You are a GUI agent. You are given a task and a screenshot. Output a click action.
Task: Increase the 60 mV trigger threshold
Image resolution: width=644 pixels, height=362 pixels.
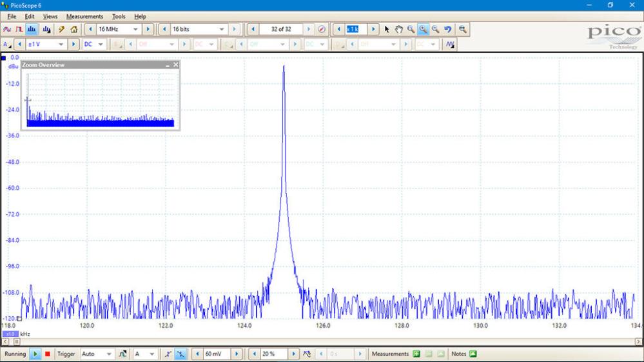[237, 354]
